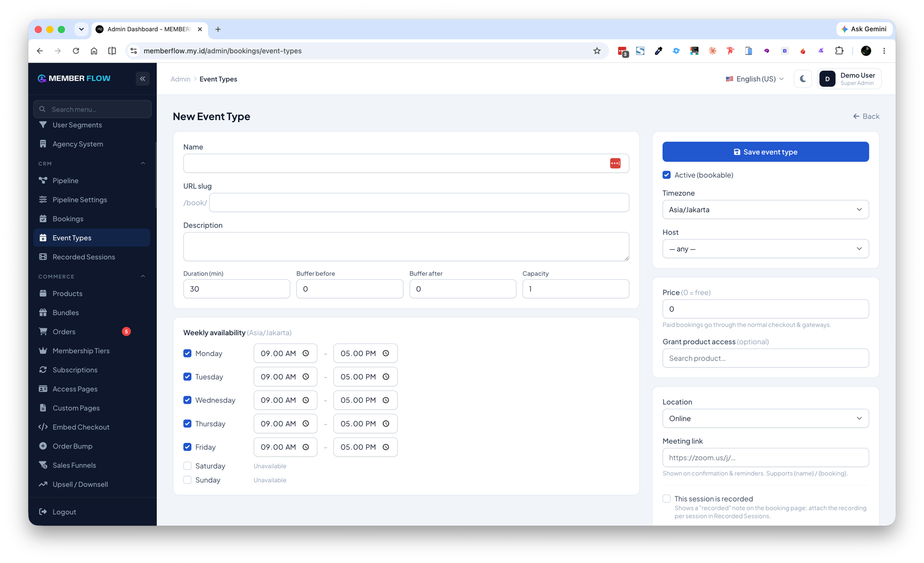The image size is (924, 563).
Task: Click the Back link
Action: [866, 116]
